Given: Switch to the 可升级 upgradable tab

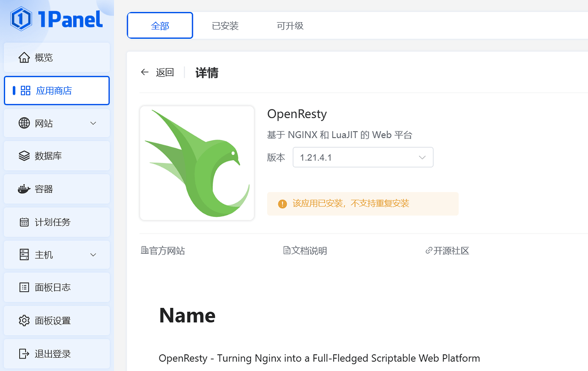Looking at the screenshot, I should 290,25.
